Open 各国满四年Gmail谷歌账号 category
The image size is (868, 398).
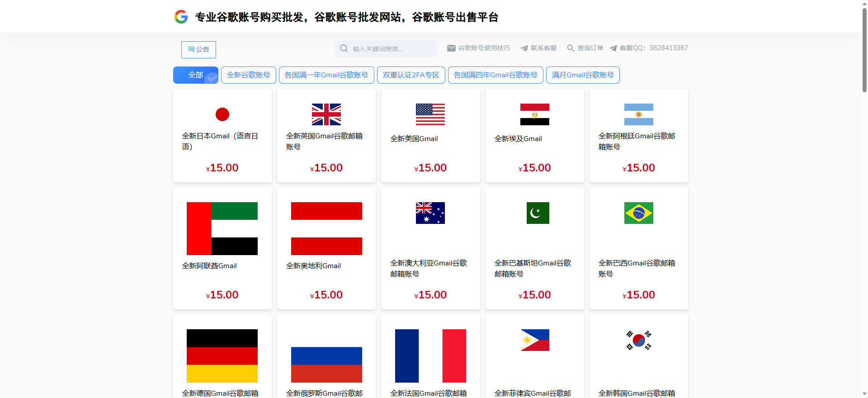[495, 75]
